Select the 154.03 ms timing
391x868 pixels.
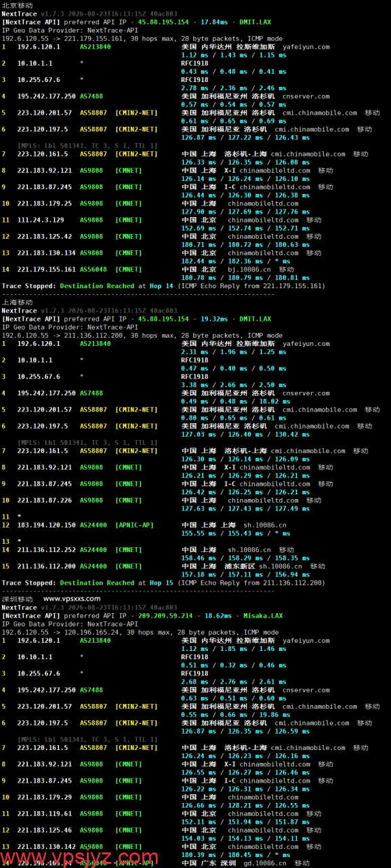pos(199,838)
